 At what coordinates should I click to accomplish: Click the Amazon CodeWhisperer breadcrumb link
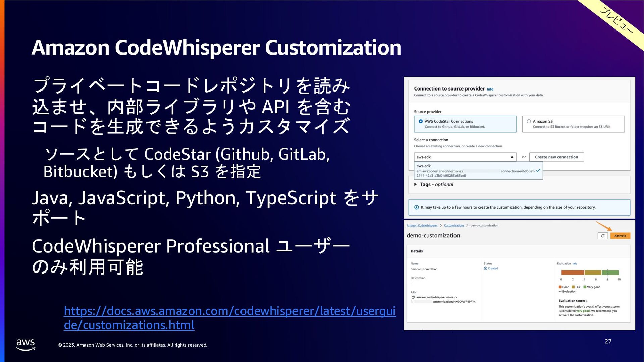coord(422,225)
